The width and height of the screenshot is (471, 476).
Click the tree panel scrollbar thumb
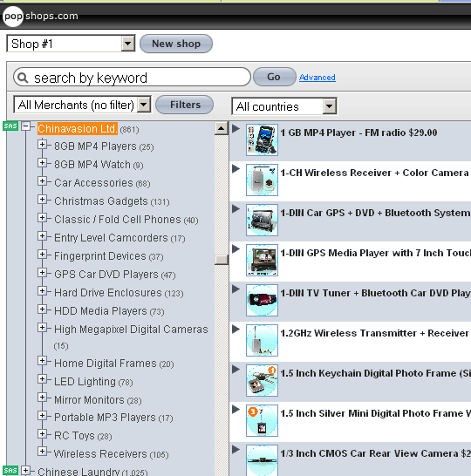[x=222, y=260]
